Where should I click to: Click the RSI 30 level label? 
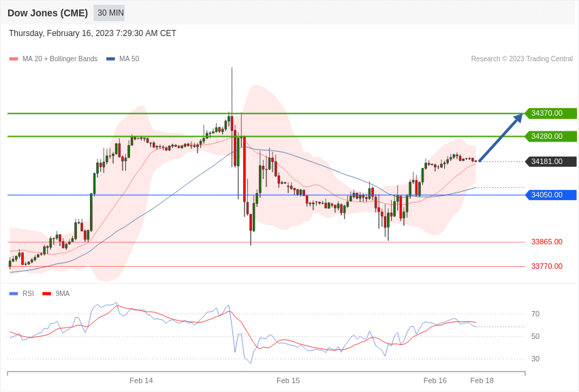coord(535,359)
